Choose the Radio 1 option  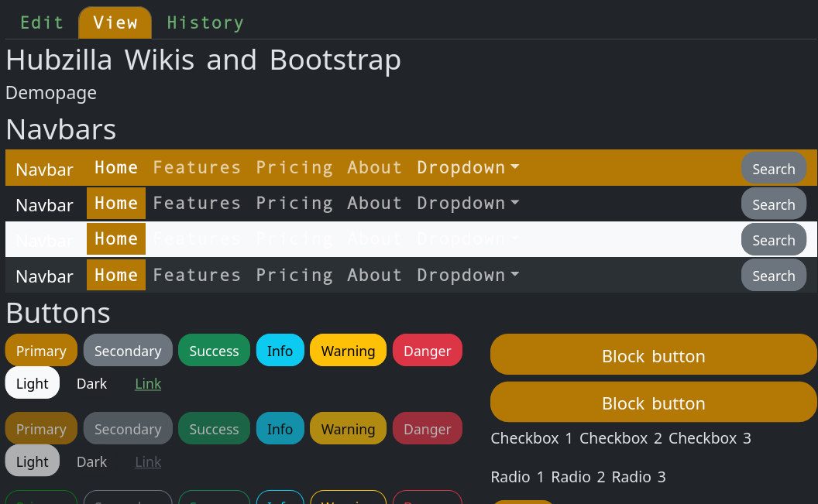coord(517,477)
